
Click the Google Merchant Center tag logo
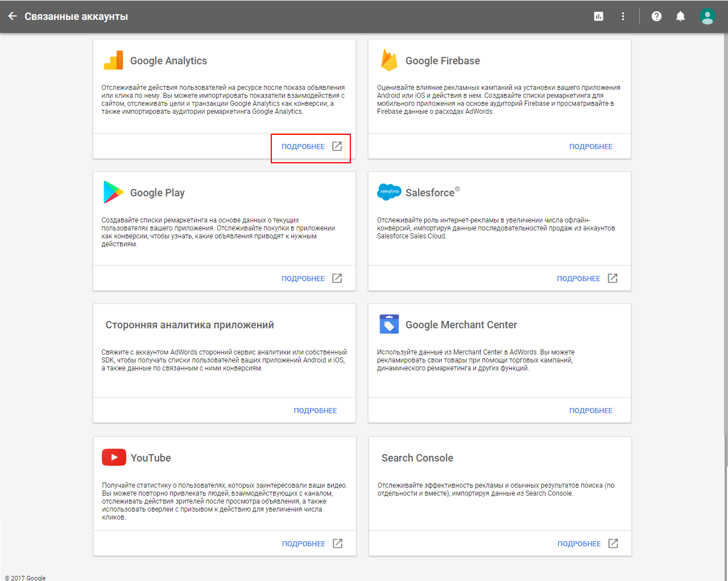point(389,324)
